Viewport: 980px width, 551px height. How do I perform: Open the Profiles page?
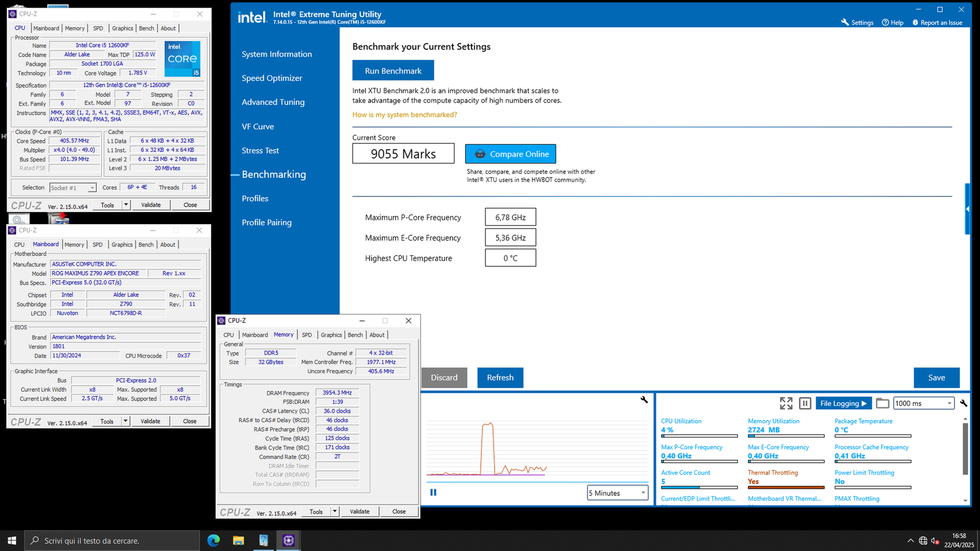(255, 198)
